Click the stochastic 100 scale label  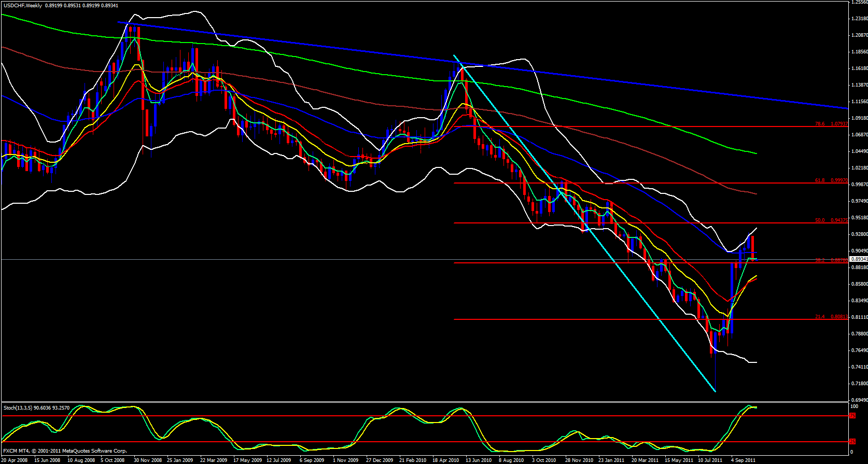click(x=855, y=406)
